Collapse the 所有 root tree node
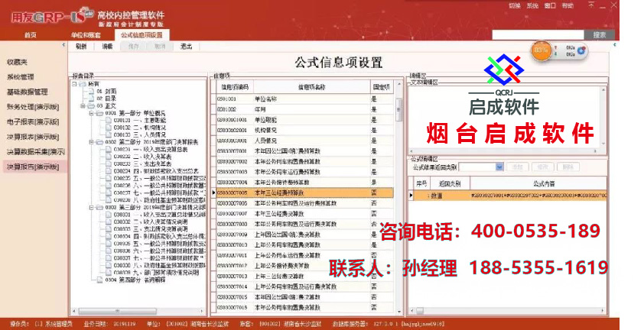 point(74,84)
